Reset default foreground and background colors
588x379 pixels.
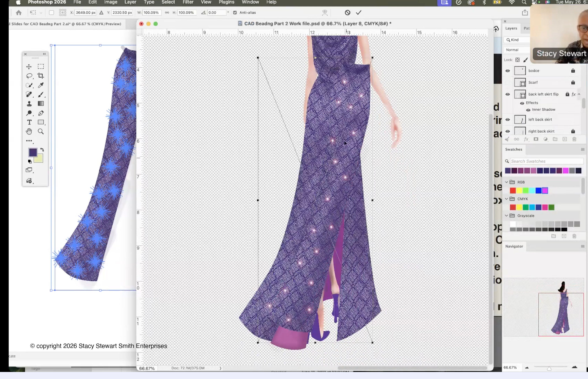pos(30,162)
